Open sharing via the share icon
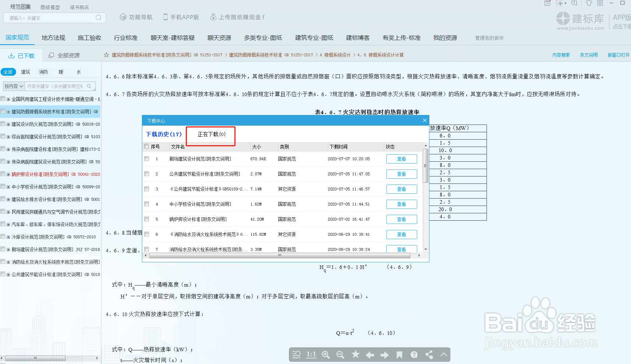This screenshot has width=631, height=364. point(429,354)
